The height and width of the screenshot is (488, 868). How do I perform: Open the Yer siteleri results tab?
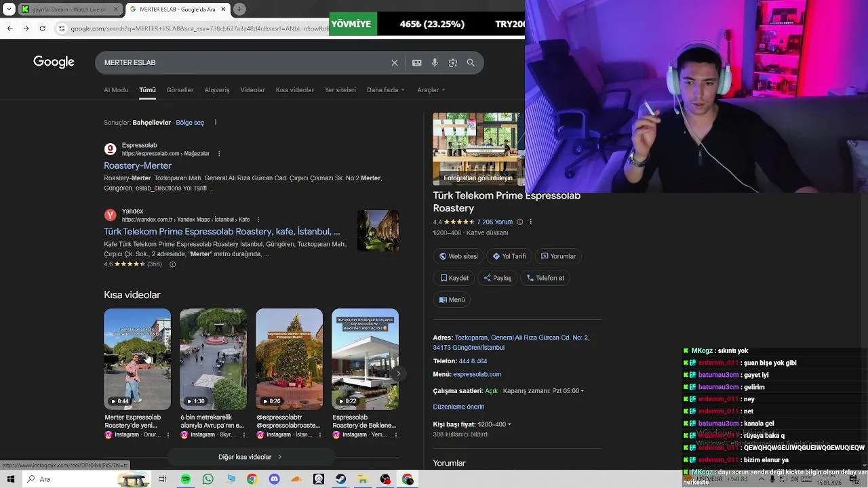coord(340,90)
